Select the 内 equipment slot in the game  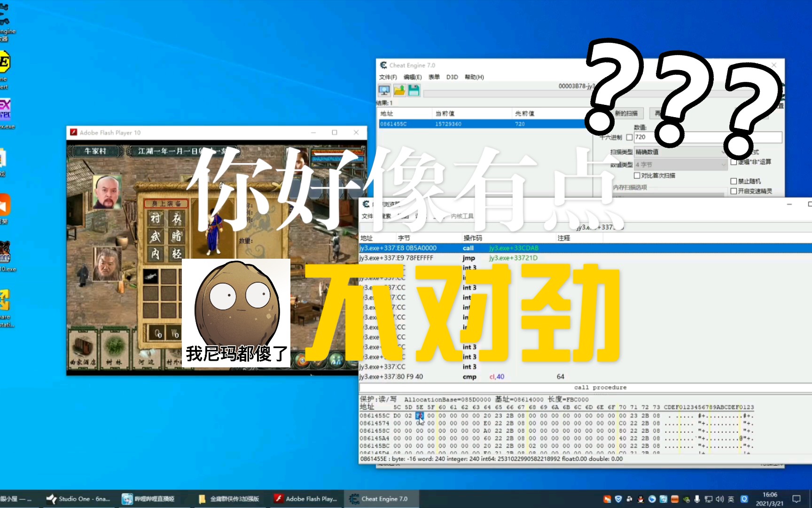156,254
